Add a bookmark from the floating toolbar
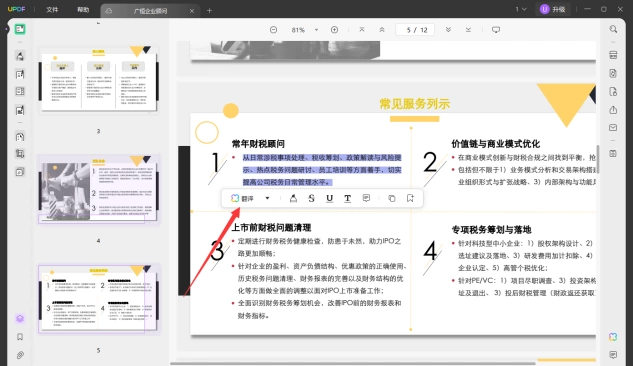 pos(410,198)
